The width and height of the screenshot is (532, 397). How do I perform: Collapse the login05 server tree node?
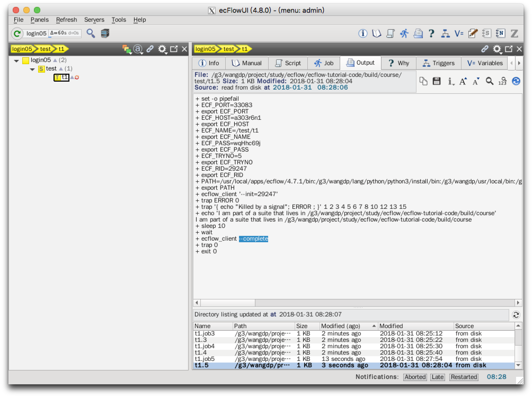point(16,61)
